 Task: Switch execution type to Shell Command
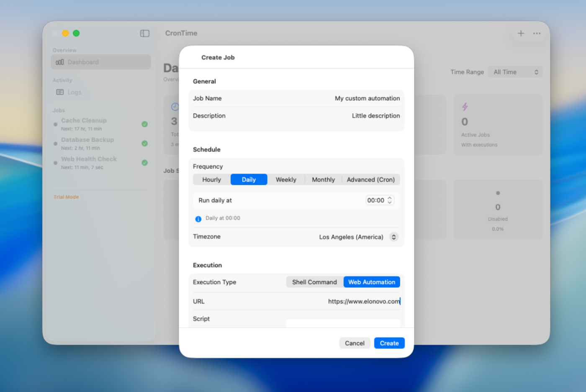[314, 282]
